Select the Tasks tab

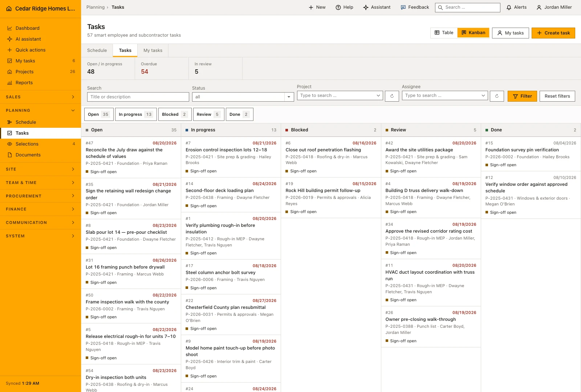click(125, 50)
